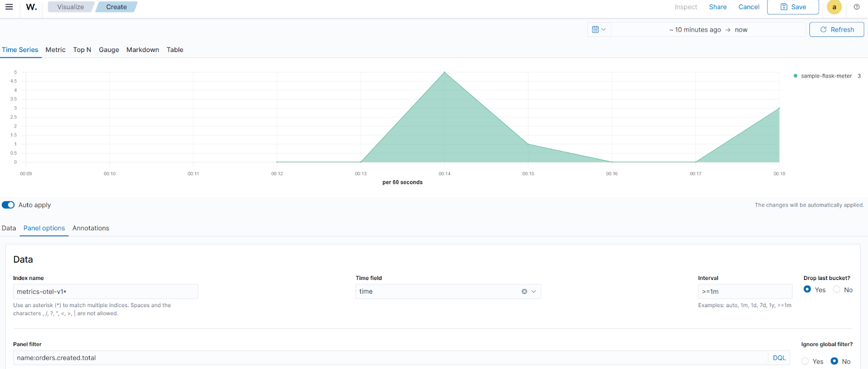Open the help icon in header
Screen dimensions: 868x369
[857, 7]
